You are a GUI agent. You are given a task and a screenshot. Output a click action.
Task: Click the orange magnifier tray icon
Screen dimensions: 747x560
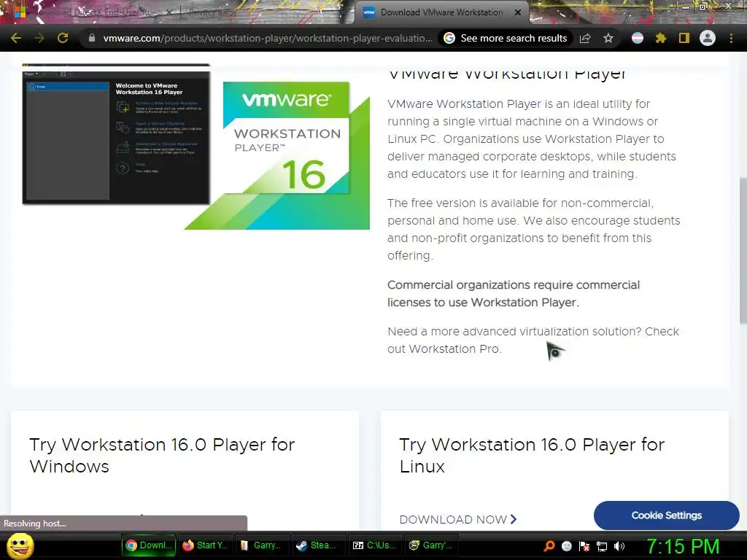[x=549, y=545]
